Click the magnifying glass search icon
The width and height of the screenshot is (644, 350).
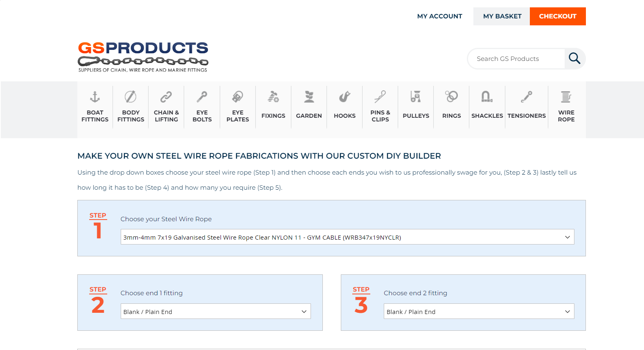click(574, 58)
